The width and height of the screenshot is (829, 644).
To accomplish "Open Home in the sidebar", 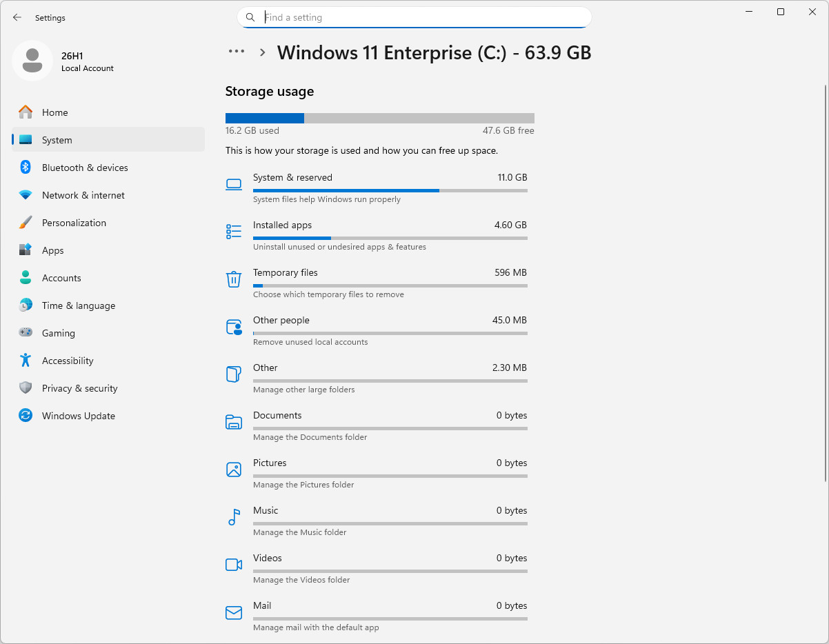I will click(x=108, y=112).
